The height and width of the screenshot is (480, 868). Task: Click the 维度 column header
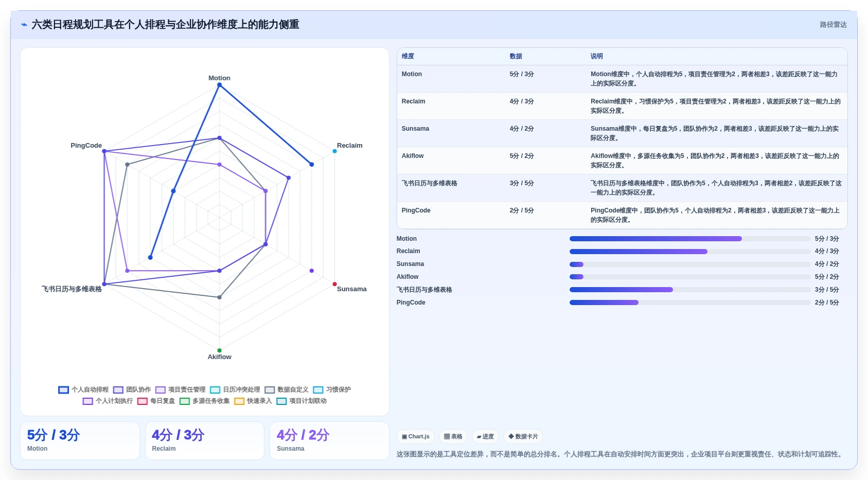(x=408, y=57)
